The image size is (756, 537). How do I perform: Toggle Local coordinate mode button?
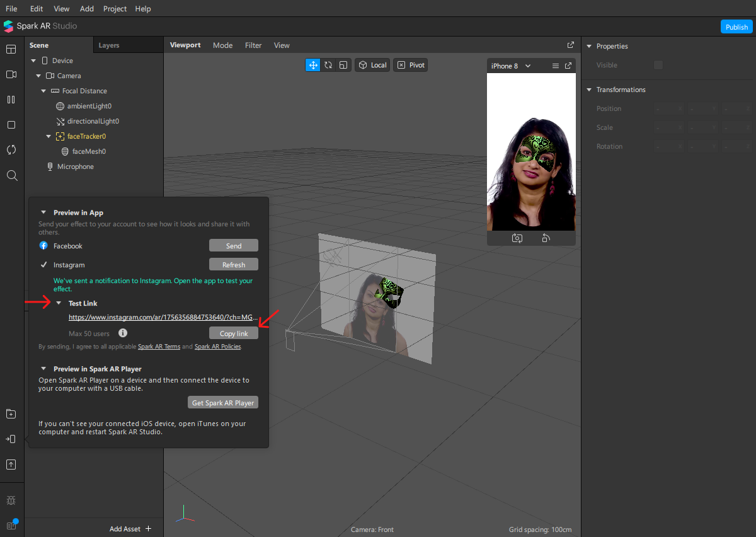tap(372, 65)
